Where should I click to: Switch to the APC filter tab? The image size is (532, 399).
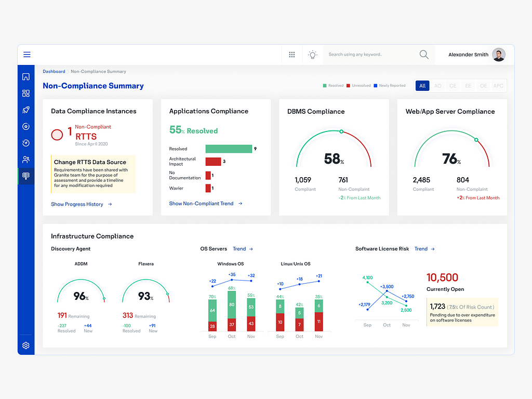pos(497,85)
